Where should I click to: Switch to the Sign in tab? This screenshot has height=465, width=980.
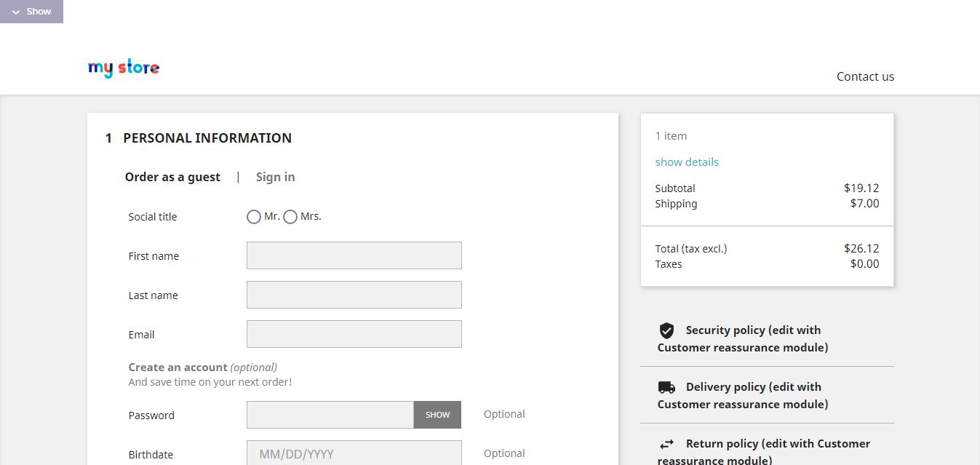pos(276,177)
